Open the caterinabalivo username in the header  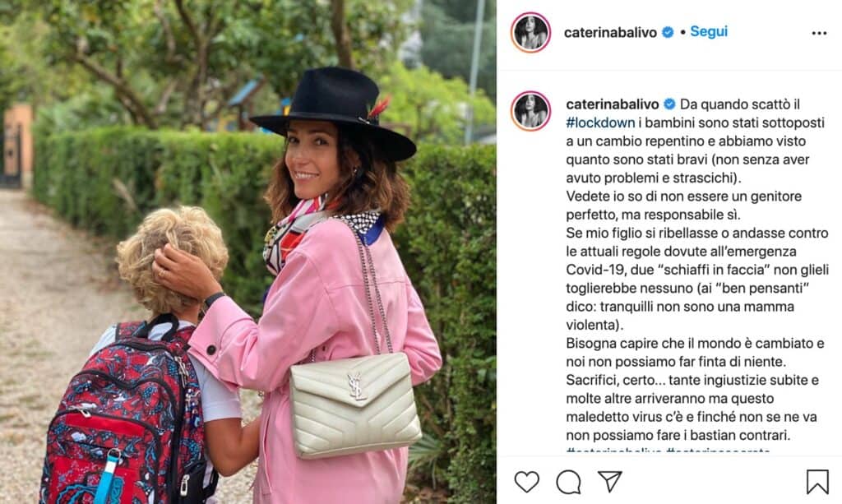pos(610,33)
